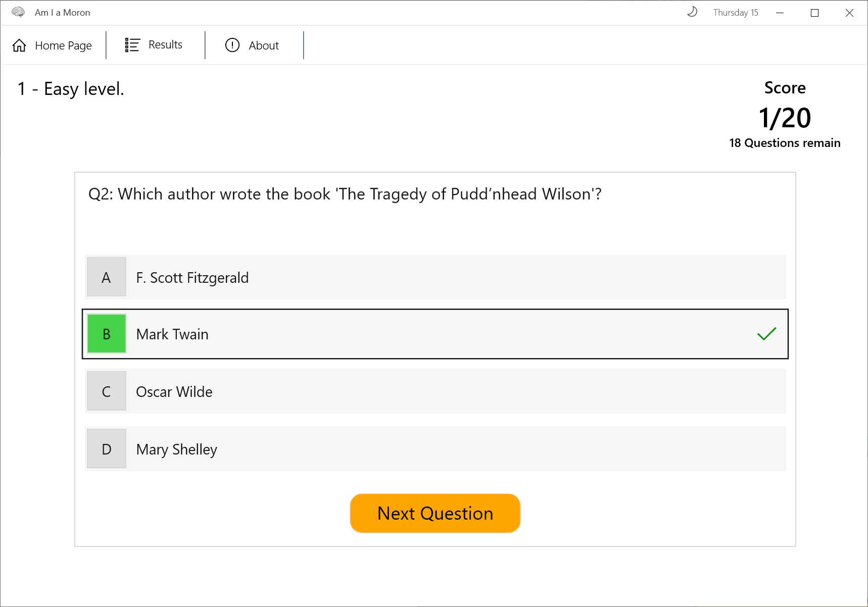Image resolution: width=868 pixels, height=607 pixels.
Task: Click the Next Question button
Action: point(435,513)
